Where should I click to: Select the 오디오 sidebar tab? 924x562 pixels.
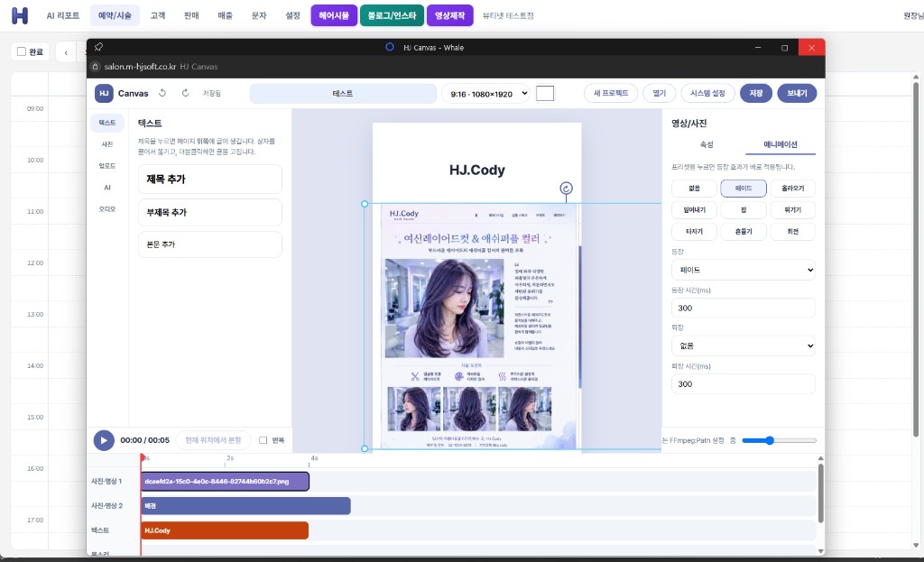107,209
